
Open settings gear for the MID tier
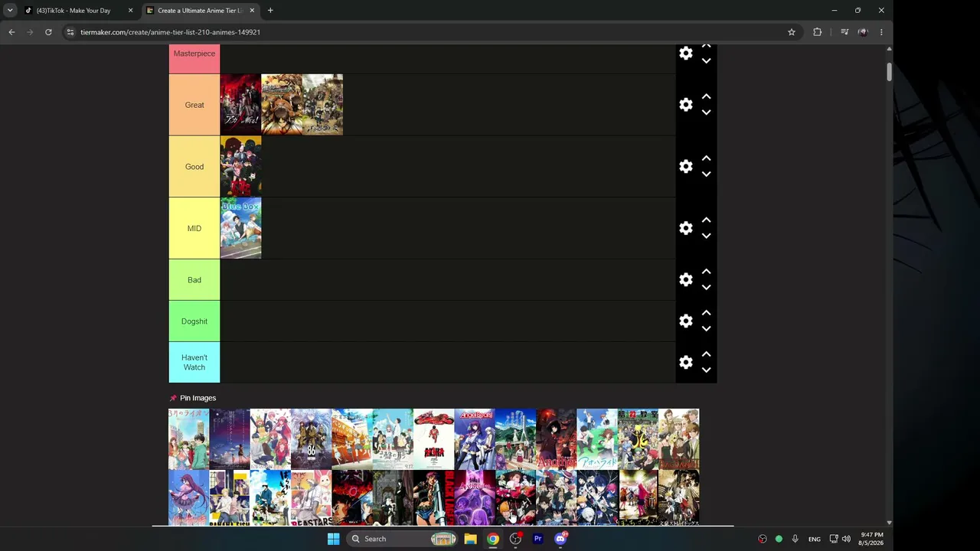[x=686, y=228]
